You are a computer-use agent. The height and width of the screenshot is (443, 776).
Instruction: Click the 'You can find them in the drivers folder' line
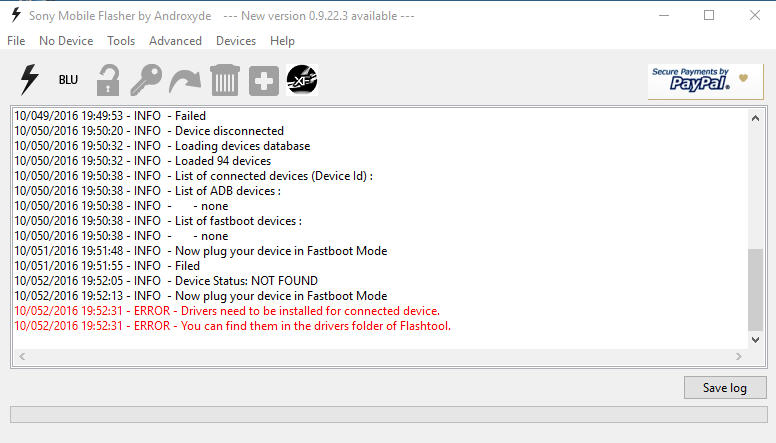coord(232,326)
